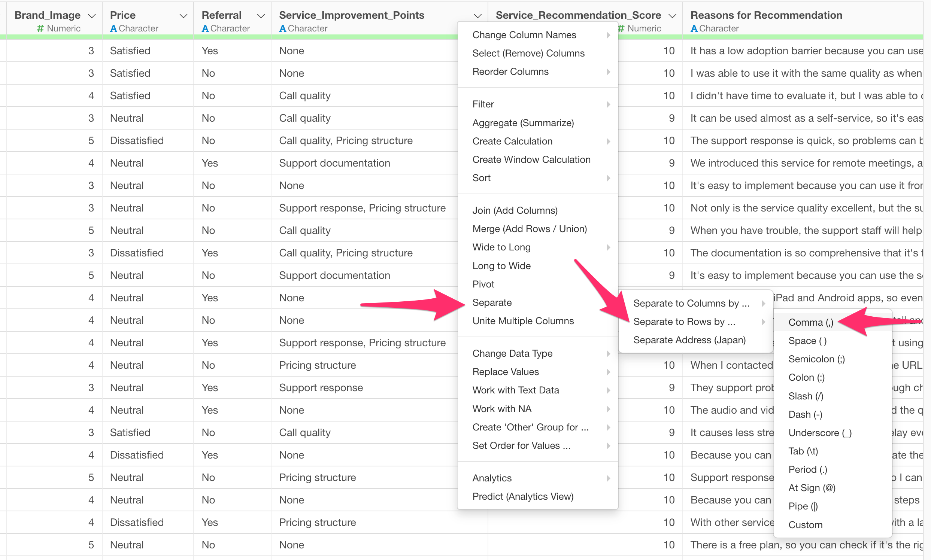
Task: Open the Referral column menu chevron
Action: [x=261, y=16]
